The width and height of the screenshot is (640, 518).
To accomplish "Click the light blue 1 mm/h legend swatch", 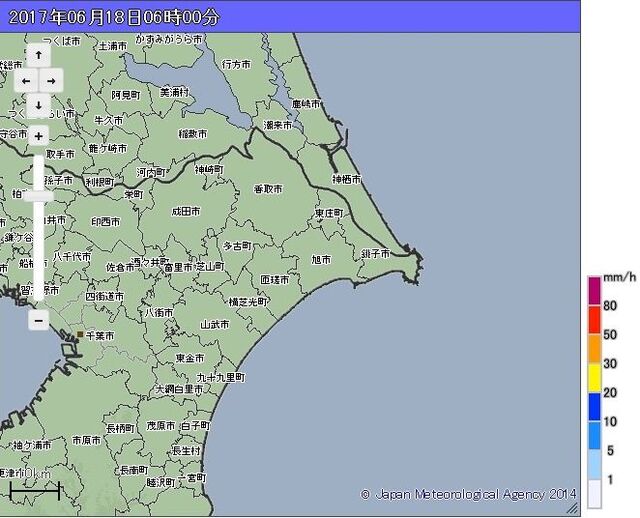I will [594, 465].
